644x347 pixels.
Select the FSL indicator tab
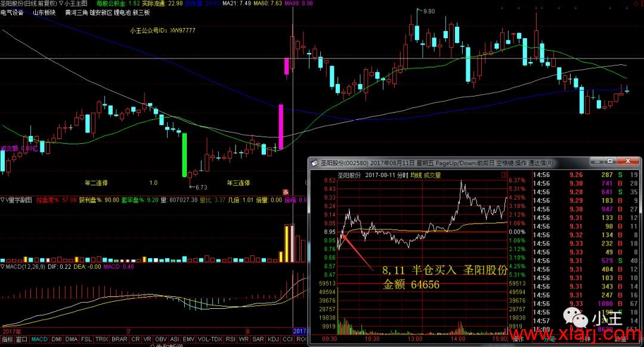coord(86,340)
